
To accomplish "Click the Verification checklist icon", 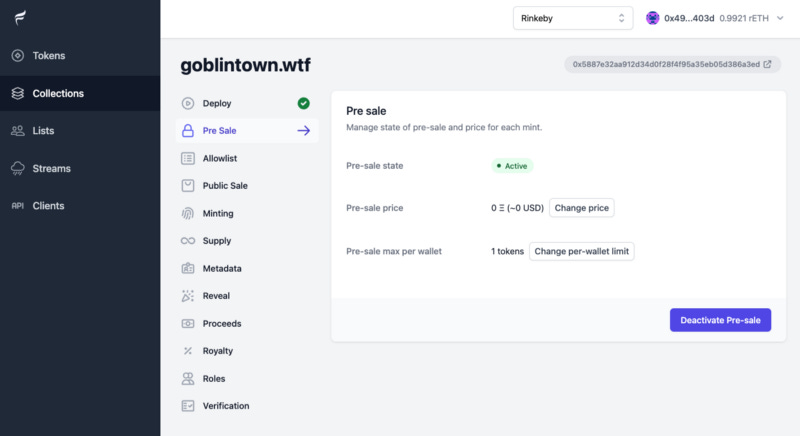I will (188, 406).
